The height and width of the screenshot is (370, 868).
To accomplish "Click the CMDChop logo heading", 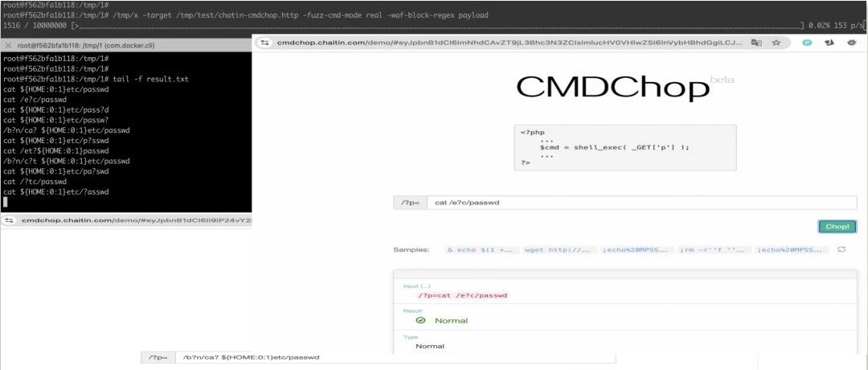I will pyautogui.click(x=612, y=88).
